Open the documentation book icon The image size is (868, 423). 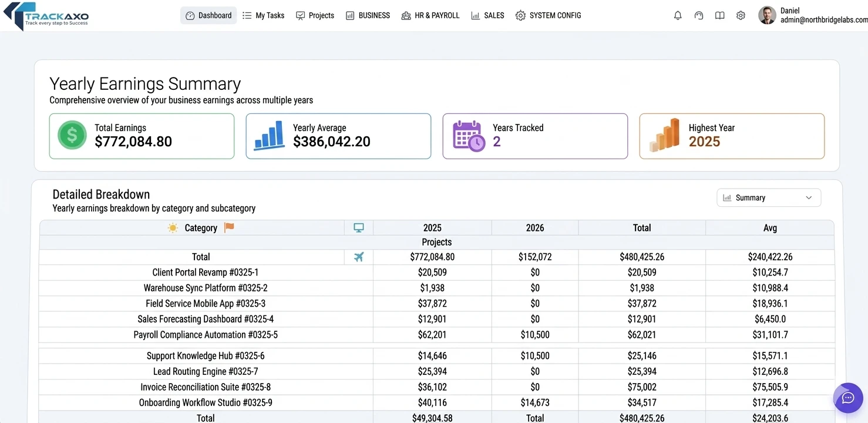[x=719, y=15]
